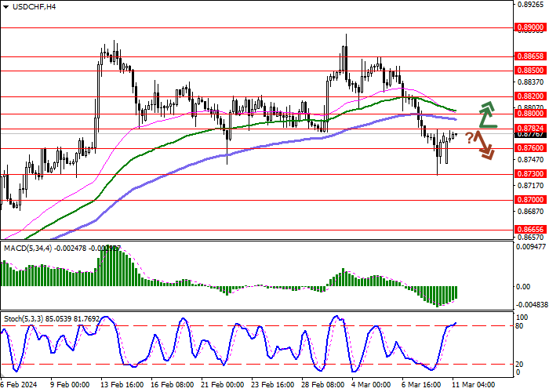This screenshot has width=549, height=392.
Task: Click the green up arrow icon
Action: [x=488, y=114]
